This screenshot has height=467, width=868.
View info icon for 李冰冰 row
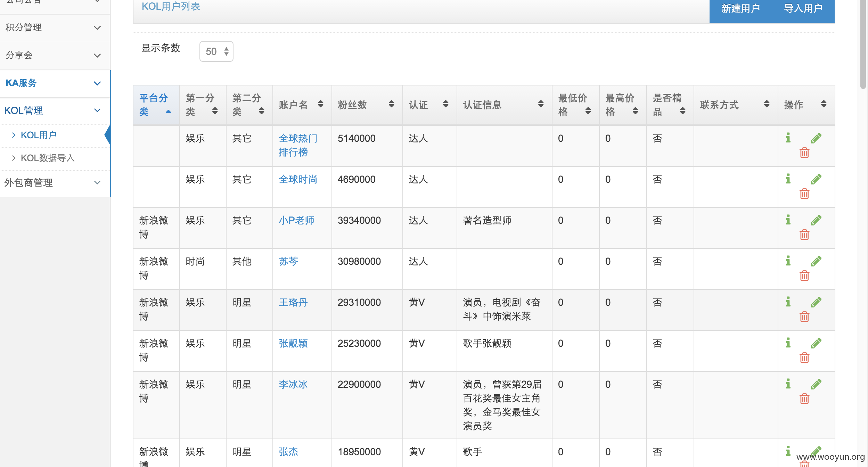coord(788,384)
